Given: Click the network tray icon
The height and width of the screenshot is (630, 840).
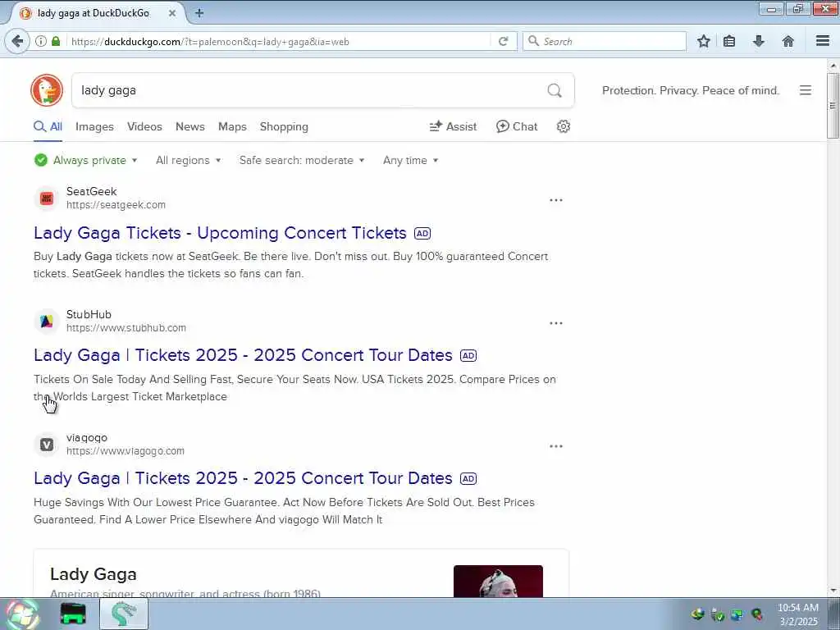Looking at the screenshot, I should [x=737, y=614].
